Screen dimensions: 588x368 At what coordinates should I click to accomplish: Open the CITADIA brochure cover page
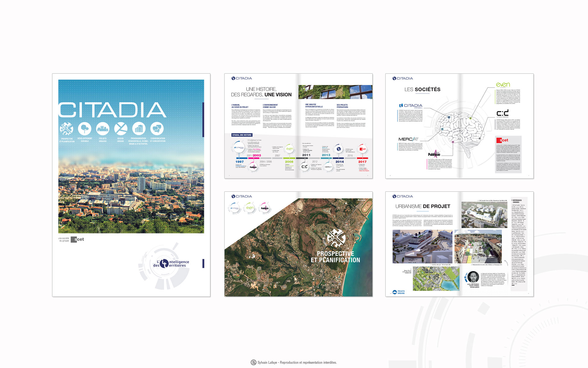[131, 185]
